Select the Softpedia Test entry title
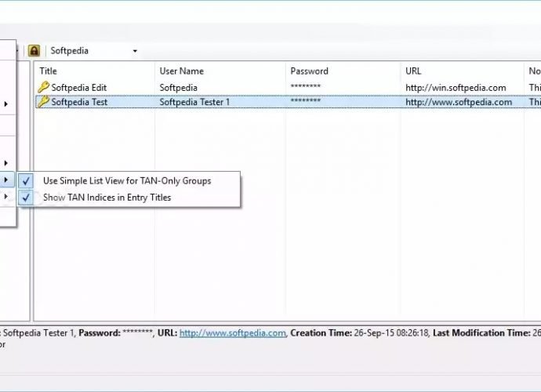Viewport: 541px width, 392px height. [79, 102]
